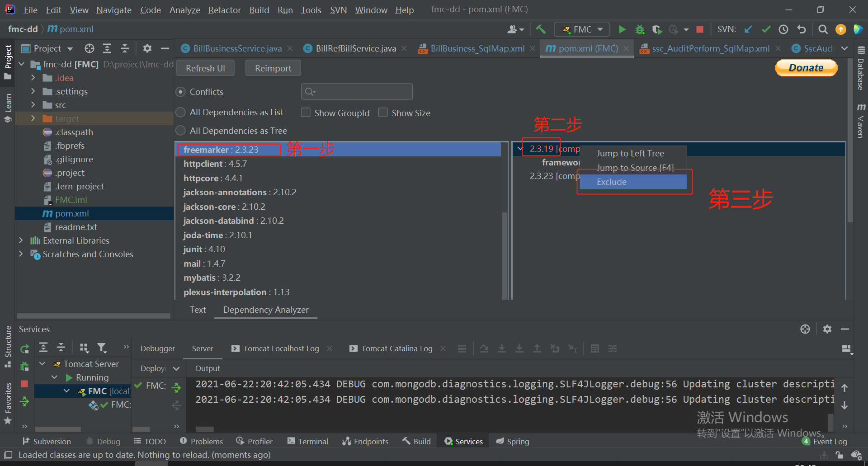The image size is (868, 466).
Task: Click the SVN Update Project arrow
Action: tap(748, 29)
